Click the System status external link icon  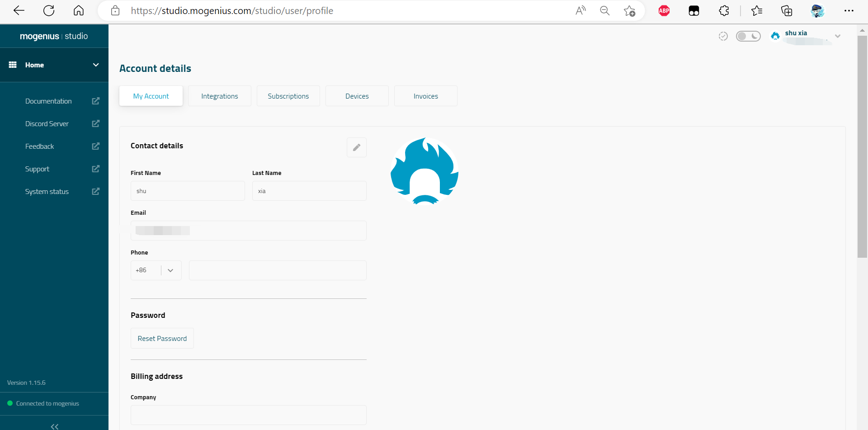coord(95,191)
